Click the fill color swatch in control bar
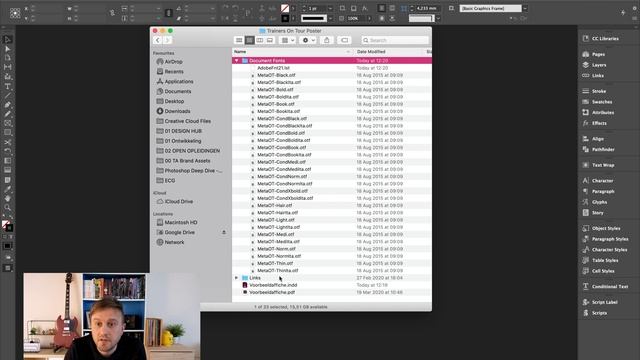This screenshot has width=640, height=360. point(285,8)
